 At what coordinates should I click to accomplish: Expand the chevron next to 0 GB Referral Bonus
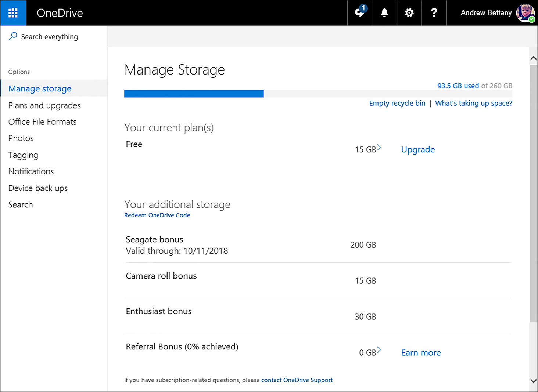pyautogui.click(x=379, y=350)
